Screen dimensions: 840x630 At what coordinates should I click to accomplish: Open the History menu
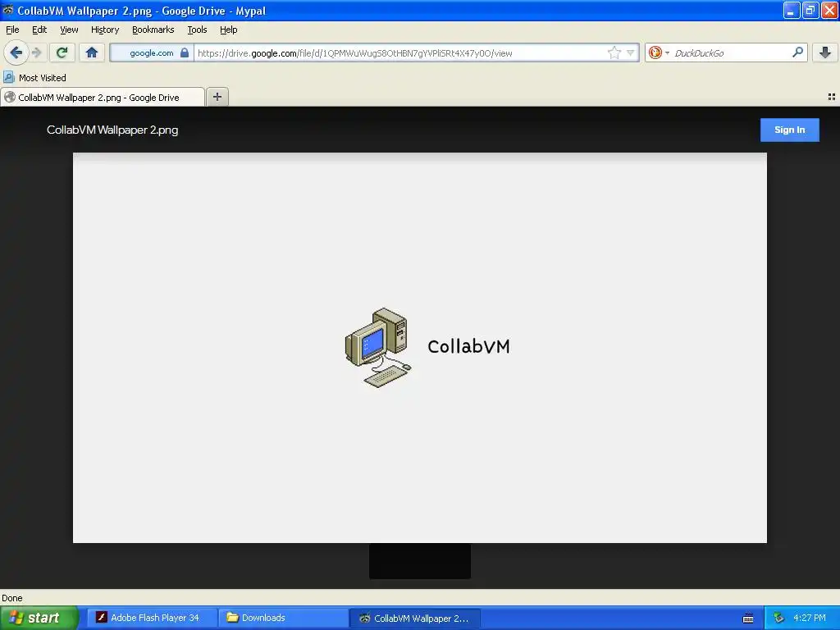point(105,30)
